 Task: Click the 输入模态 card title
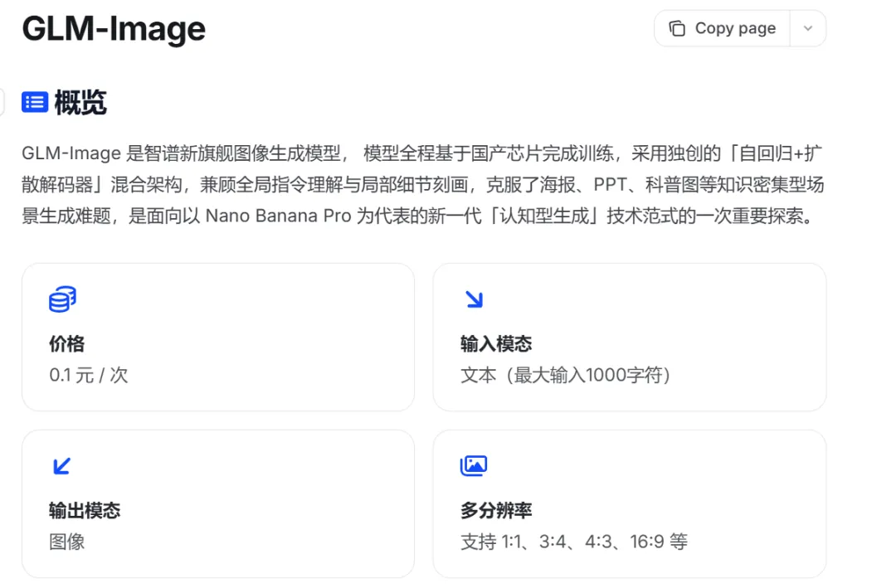[x=496, y=344]
